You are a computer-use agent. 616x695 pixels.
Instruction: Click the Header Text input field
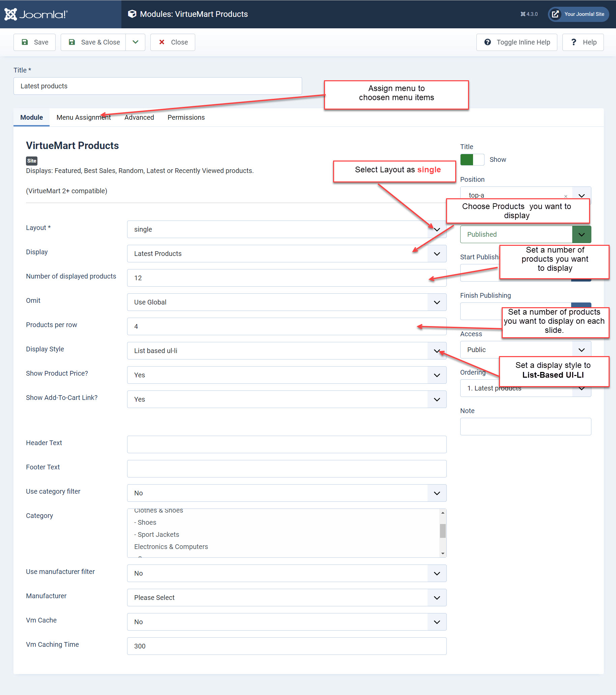pos(286,444)
